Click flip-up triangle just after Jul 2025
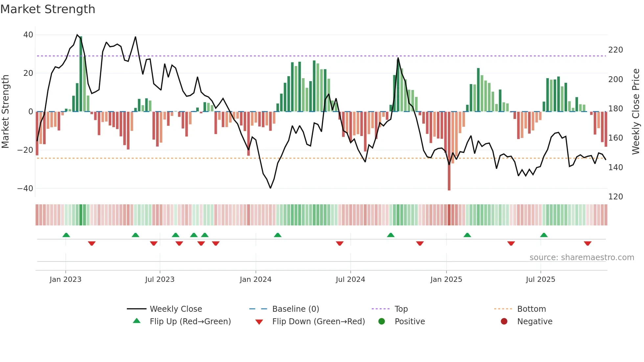The height and width of the screenshot is (362, 644). coord(544,235)
